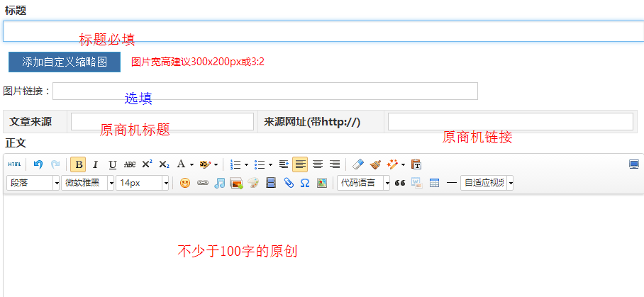Expand highlight color picker arrow

click(216, 165)
